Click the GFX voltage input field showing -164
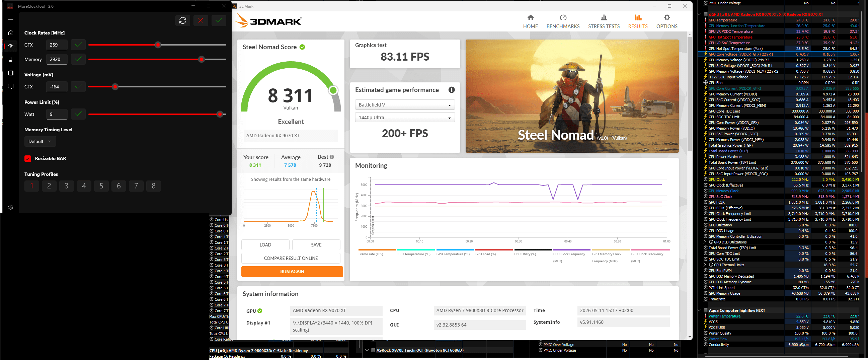 click(57, 87)
